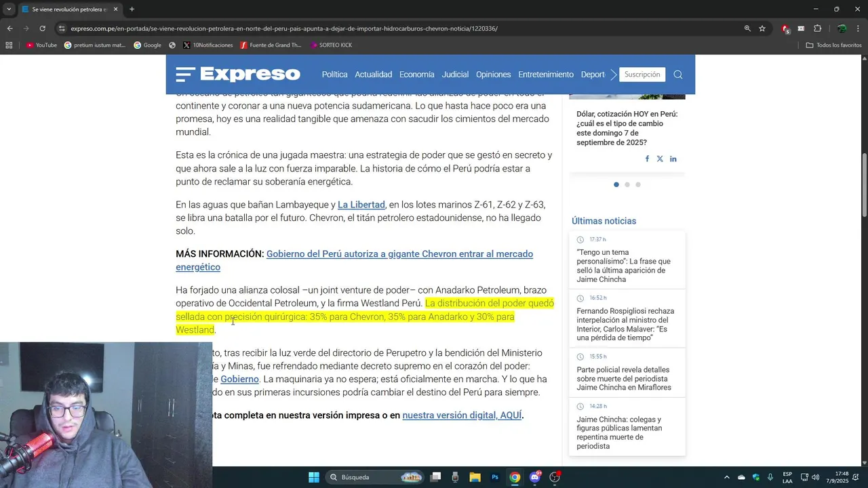Click the Suscripción button

[x=642, y=75]
